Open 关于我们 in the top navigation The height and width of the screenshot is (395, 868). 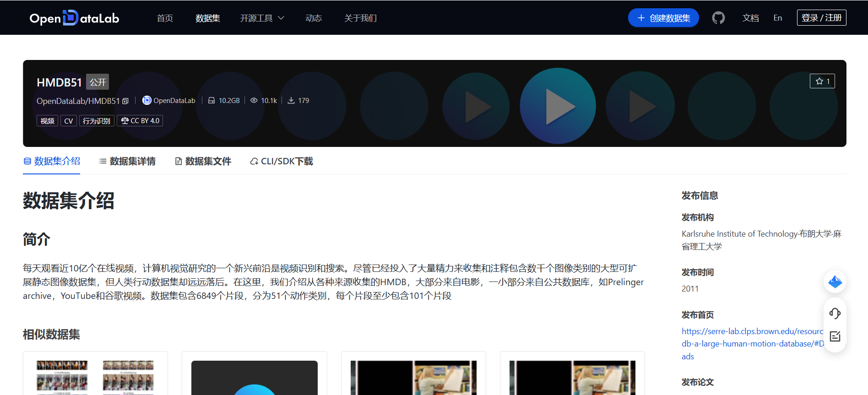click(361, 18)
